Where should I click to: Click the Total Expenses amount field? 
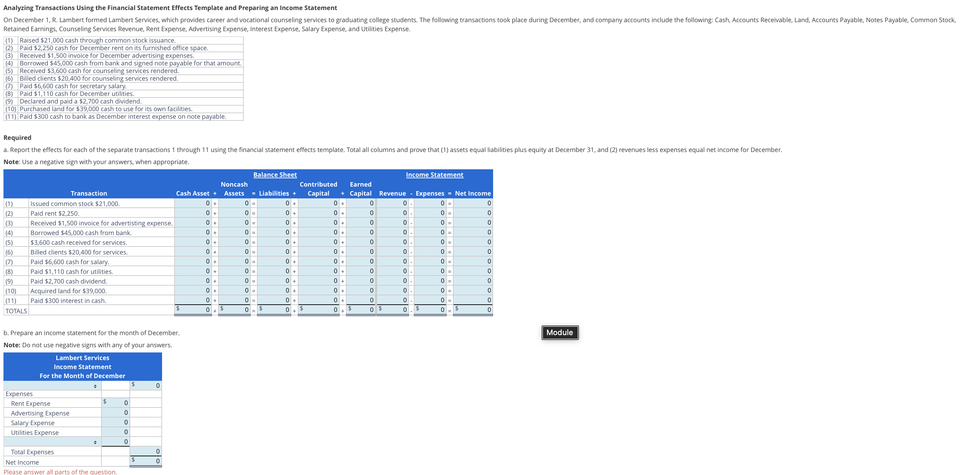point(146,451)
